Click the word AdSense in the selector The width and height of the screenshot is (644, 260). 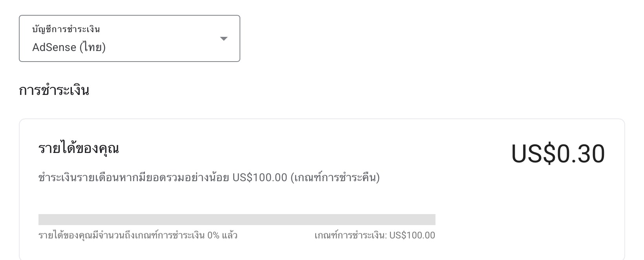point(54,47)
